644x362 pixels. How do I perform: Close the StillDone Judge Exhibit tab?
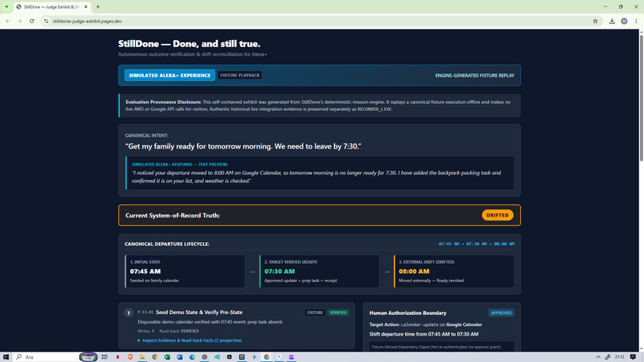point(85,6)
